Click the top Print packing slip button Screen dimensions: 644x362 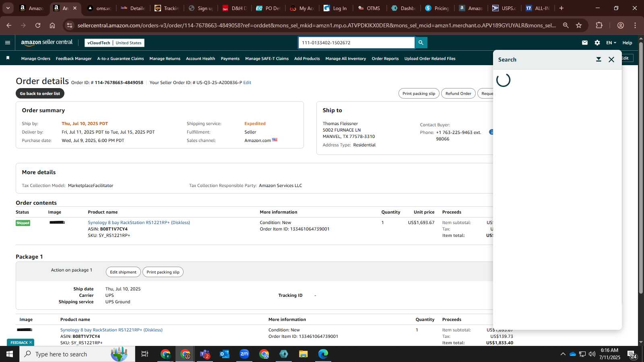tap(419, 93)
